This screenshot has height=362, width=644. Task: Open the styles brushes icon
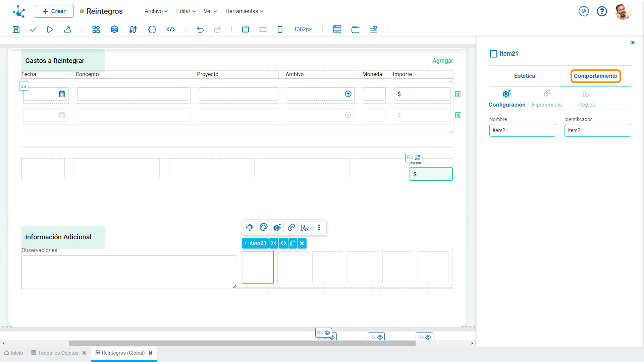click(x=133, y=29)
